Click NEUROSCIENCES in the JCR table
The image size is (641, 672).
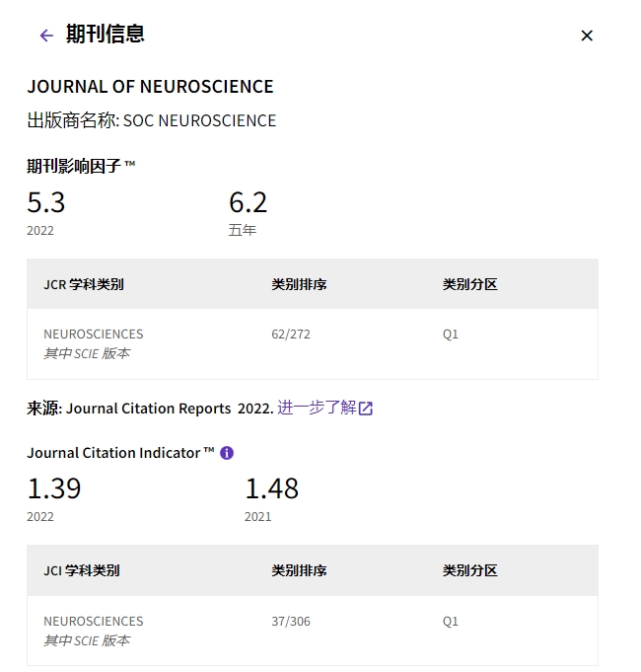(94, 335)
